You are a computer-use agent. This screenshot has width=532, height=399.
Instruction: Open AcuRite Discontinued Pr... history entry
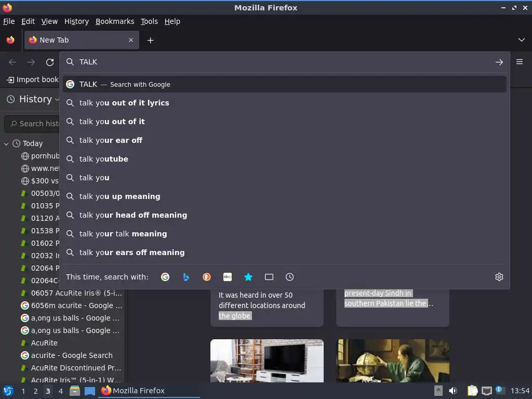71,368
